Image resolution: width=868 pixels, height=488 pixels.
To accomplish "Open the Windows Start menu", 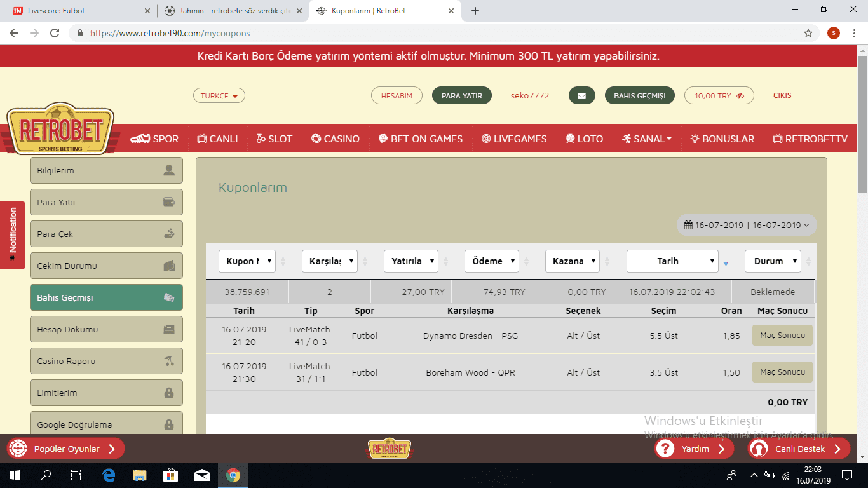I will tap(15, 475).
